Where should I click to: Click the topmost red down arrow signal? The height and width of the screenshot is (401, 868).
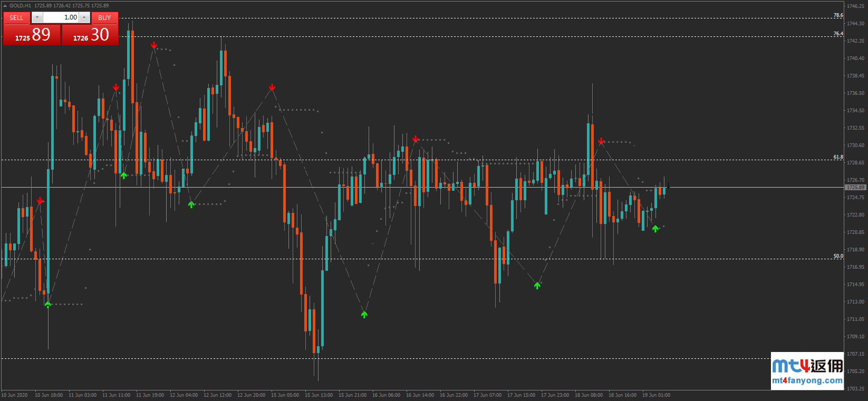click(x=154, y=45)
